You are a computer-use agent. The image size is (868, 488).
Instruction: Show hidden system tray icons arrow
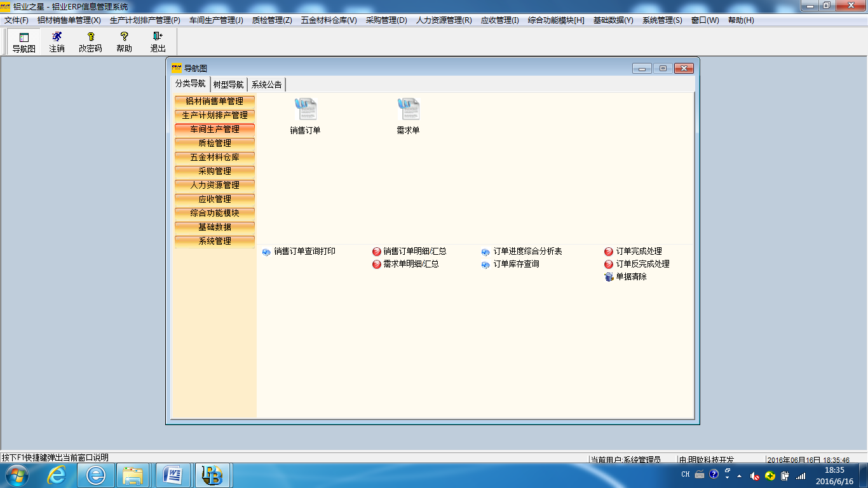(739, 475)
